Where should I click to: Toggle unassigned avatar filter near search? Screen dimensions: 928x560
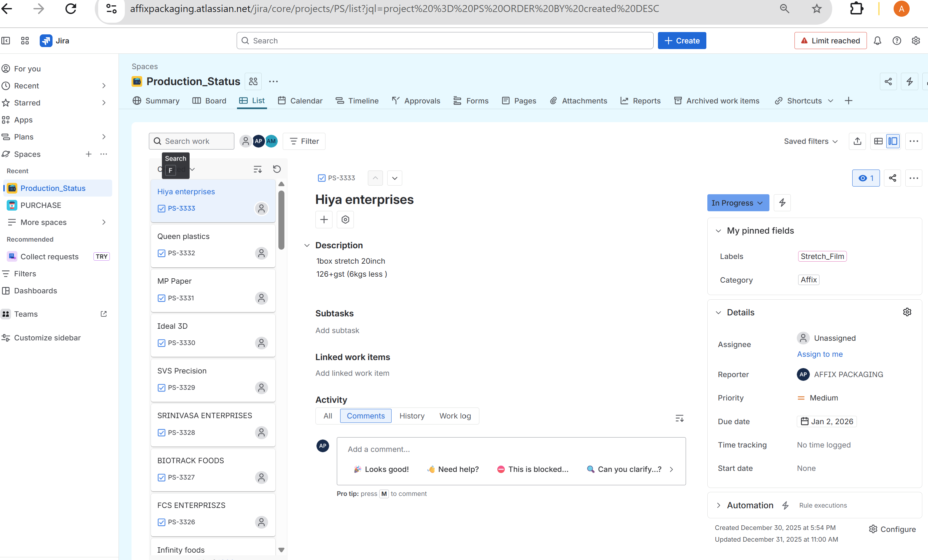coord(246,141)
